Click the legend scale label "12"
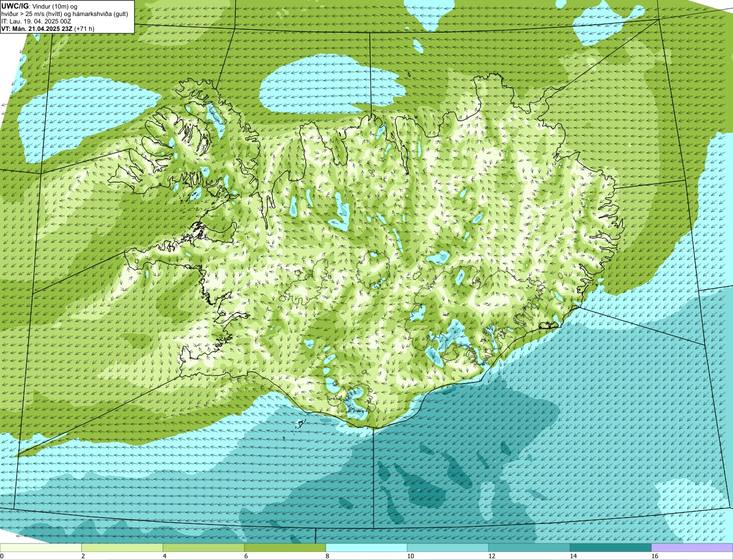The image size is (733, 560). (x=491, y=556)
